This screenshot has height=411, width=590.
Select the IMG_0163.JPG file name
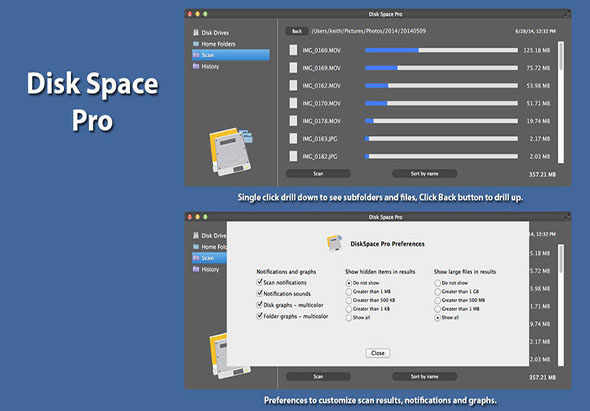(320, 139)
